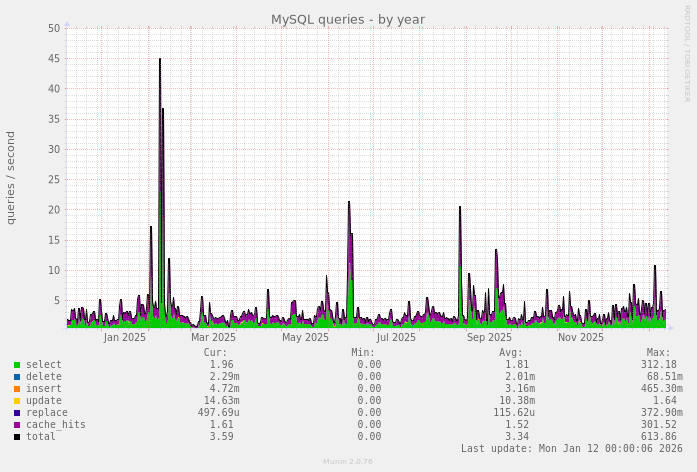This screenshot has width=697, height=472.
Task: Click the yellow update legend swatch
Action: 17,401
